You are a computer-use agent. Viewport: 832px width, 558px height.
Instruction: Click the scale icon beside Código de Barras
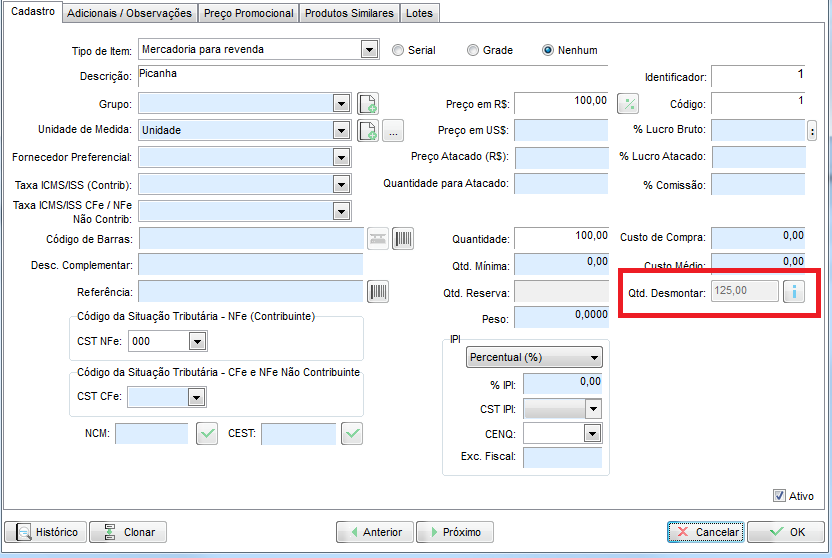pyautogui.click(x=378, y=238)
